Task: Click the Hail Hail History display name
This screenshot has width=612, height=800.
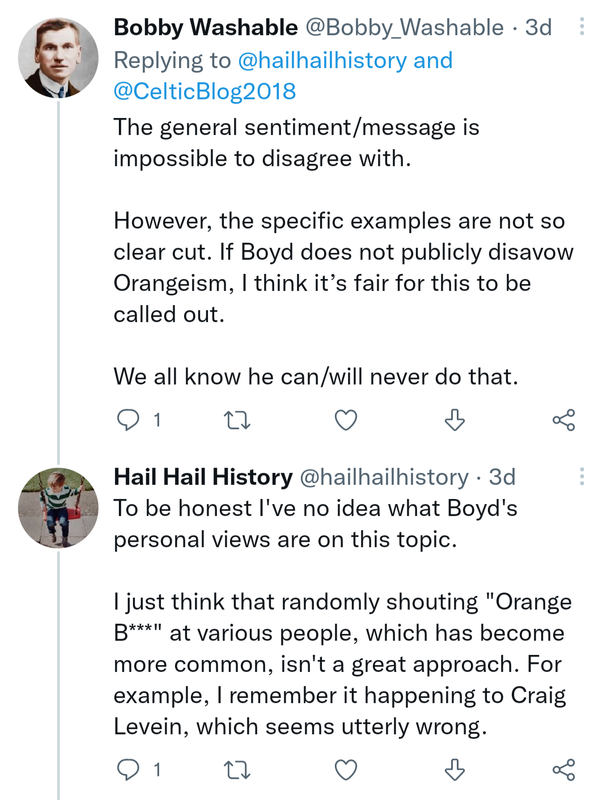Action: pyautogui.click(x=203, y=477)
